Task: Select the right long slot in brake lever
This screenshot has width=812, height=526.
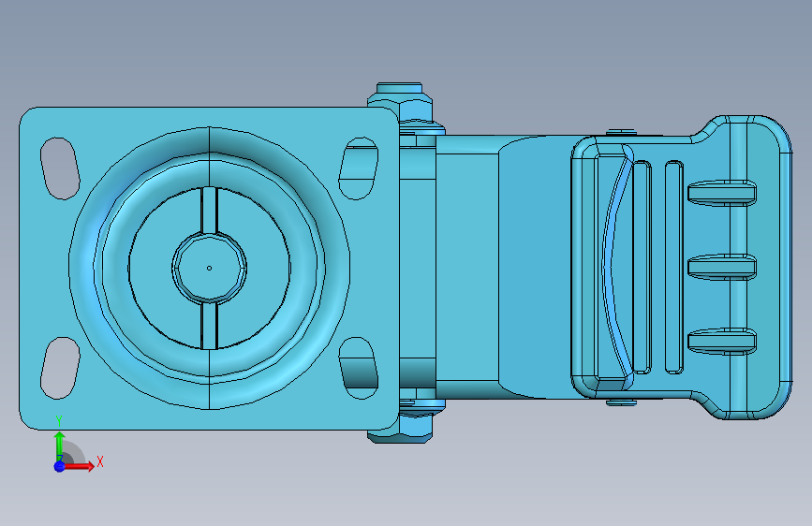Action: [674, 267]
